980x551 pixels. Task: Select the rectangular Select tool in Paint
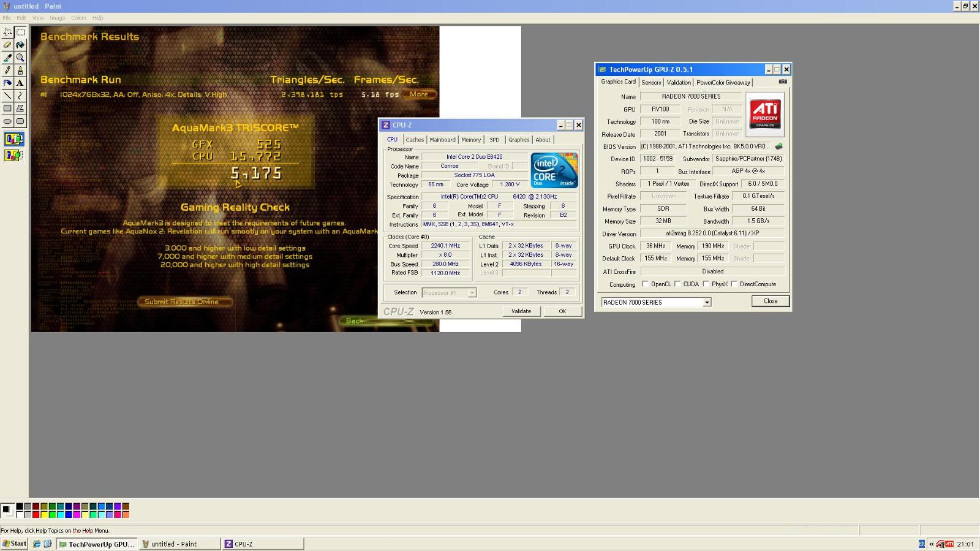click(x=20, y=32)
